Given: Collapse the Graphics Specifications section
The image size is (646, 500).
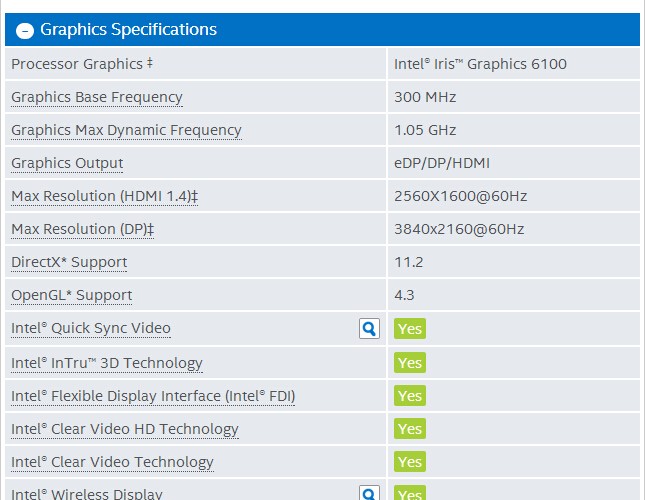Looking at the screenshot, I should point(25,30).
